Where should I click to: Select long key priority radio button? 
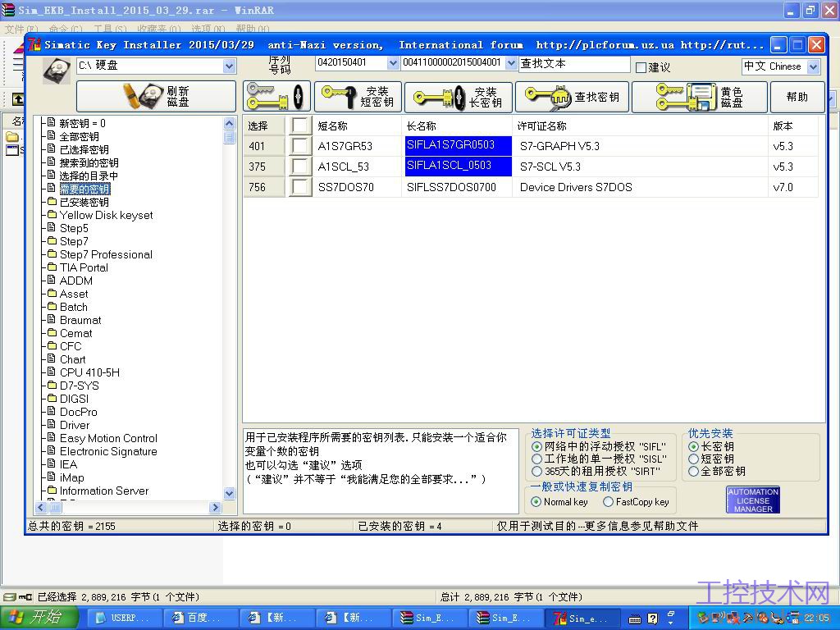pyautogui.click(x=693, y=446)
